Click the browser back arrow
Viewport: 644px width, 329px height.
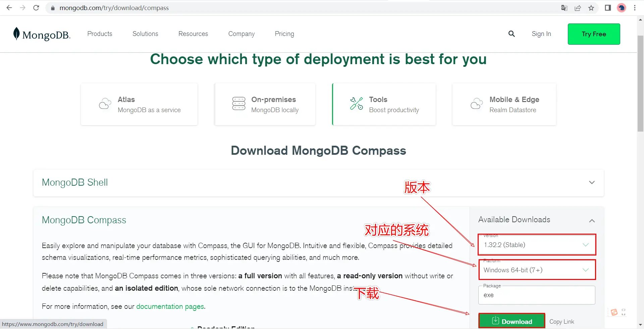point(9,8)
